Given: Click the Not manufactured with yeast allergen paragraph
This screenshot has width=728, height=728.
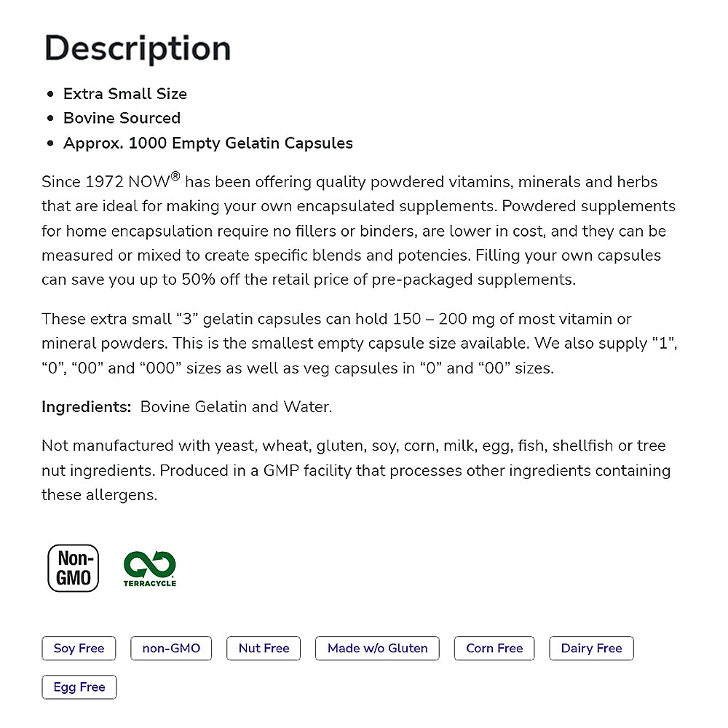Looking at the screenshot, I should 357,470.
